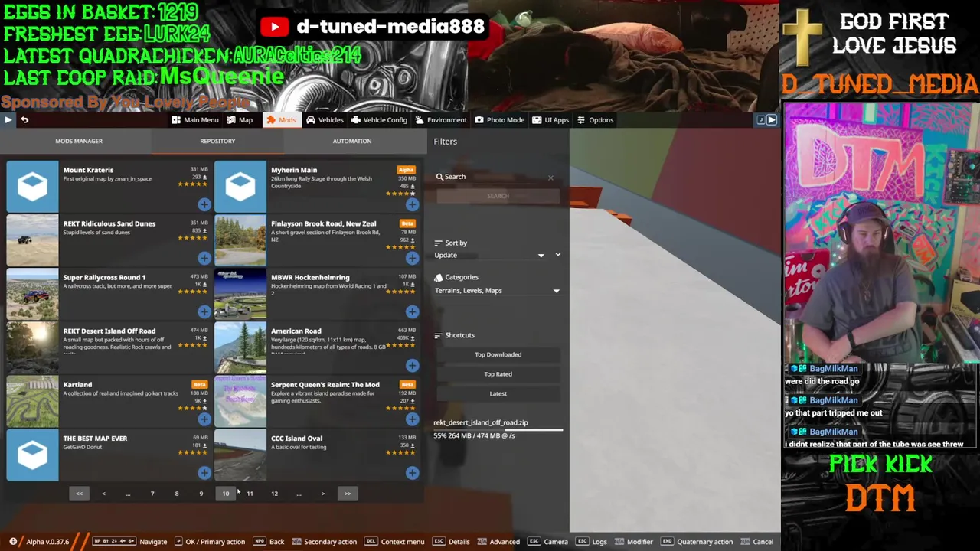Open Options menu
The image size is (980, 551).
595,120
